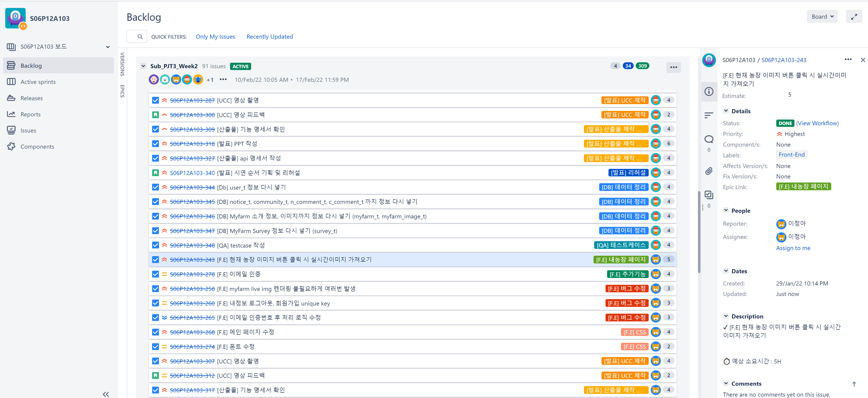Viewport: 868px width, 398px height.
Task: Click task type icon of S06P12A103-287
Action: coord(155,100)
